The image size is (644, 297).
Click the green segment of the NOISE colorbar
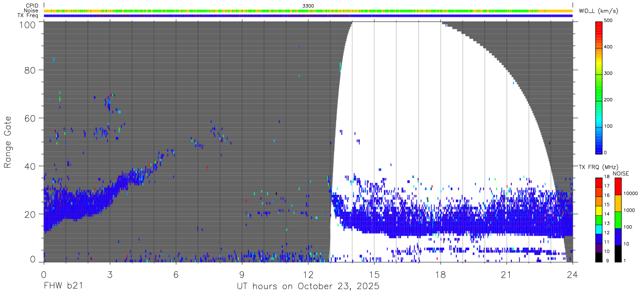pos(619,219)
